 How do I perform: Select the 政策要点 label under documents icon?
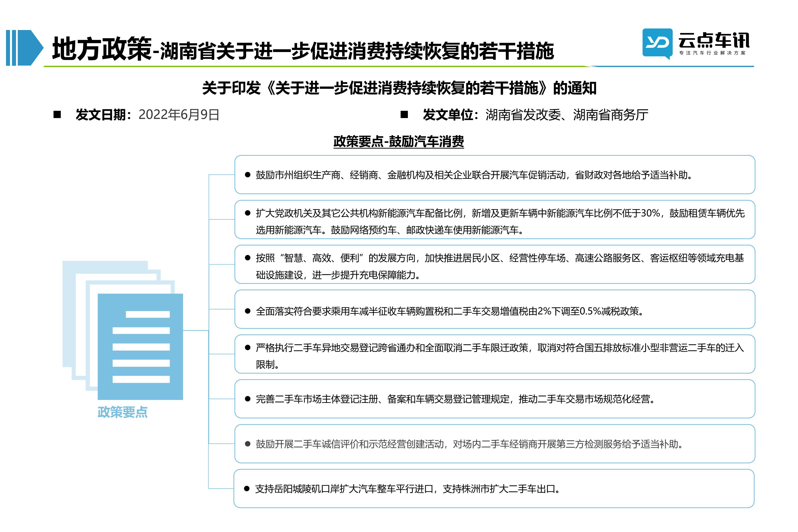point(123,412)
